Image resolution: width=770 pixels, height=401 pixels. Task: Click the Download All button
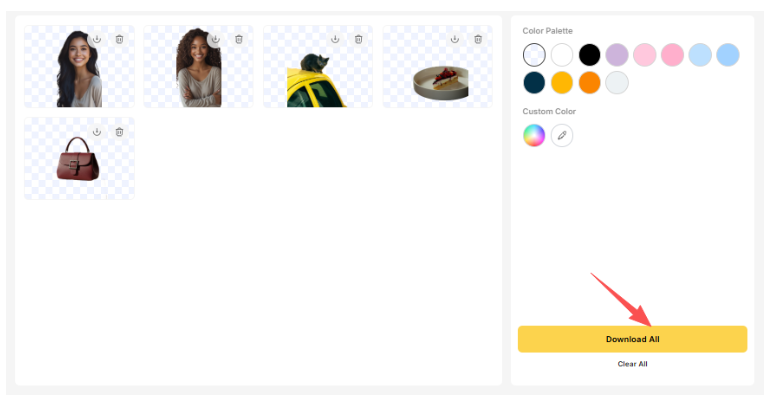[632, 339]
